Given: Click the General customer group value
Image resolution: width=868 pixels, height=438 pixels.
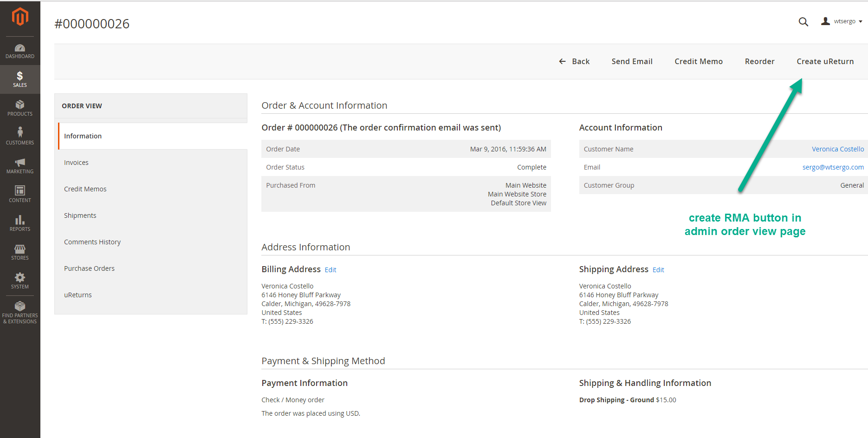Looking at the screenshot, I should click(852, 185).
